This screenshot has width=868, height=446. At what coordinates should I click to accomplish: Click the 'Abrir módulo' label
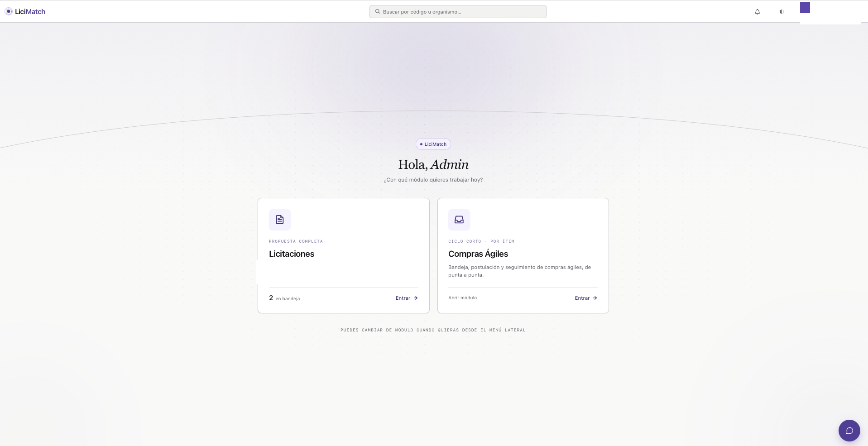[462, 298]
